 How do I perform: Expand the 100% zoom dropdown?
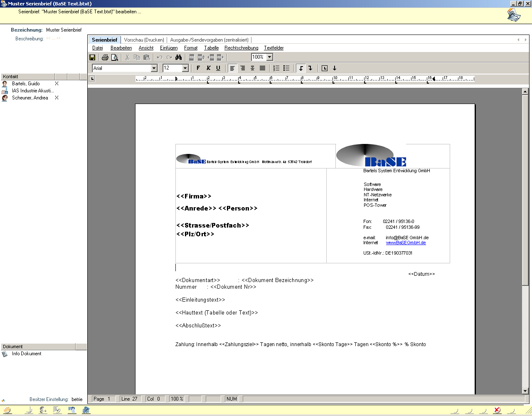(x=269, y=57)
